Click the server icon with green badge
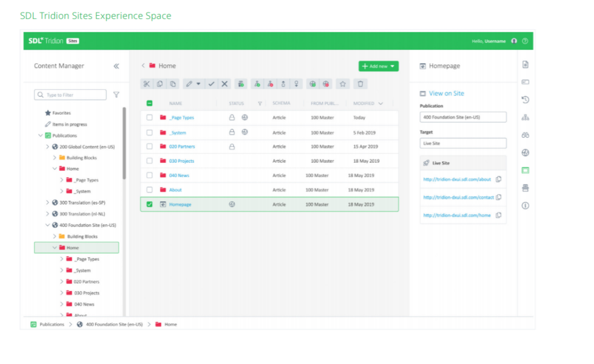 (241, 84)
